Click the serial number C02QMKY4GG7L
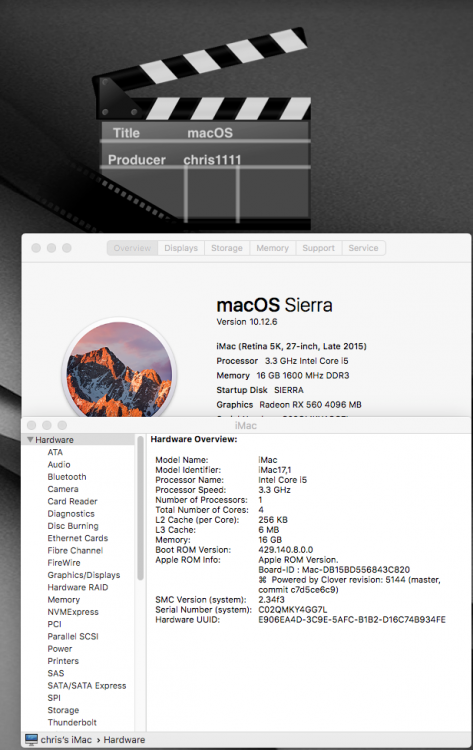Viewport: 473px width, 750px height. point(293,609)
